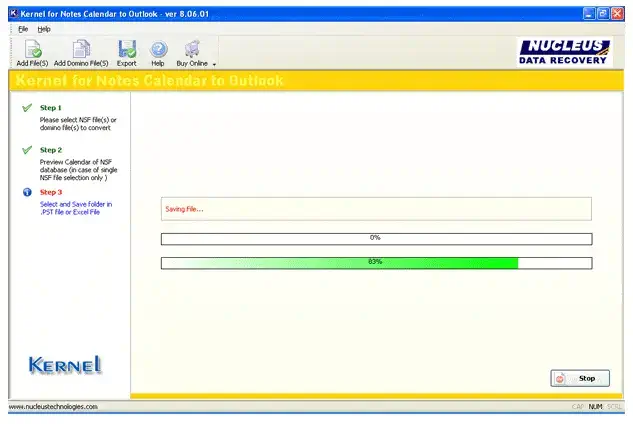This screenshot has width=633, height=424.
Task: Click the Step 1 green checkmark icon
Action: 27,108
